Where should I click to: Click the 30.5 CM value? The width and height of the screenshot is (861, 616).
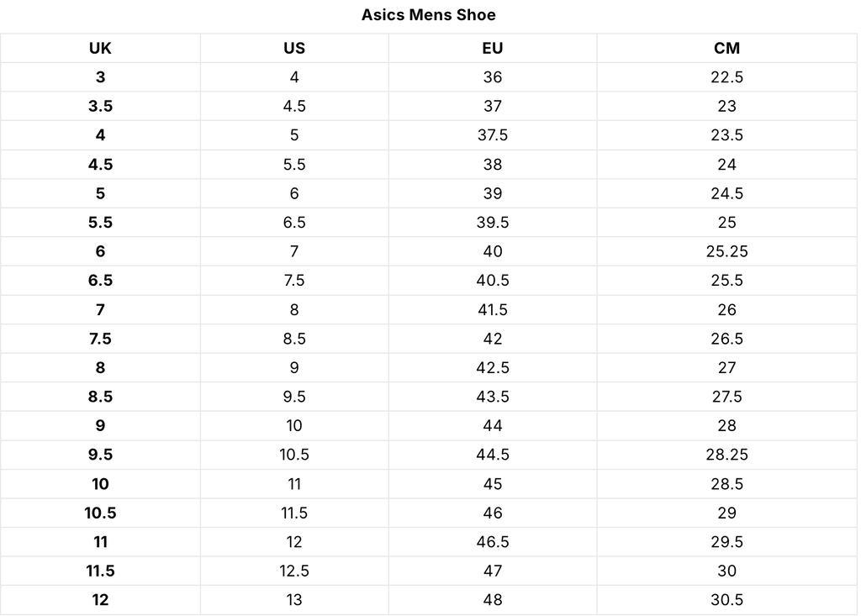(726, 600)
